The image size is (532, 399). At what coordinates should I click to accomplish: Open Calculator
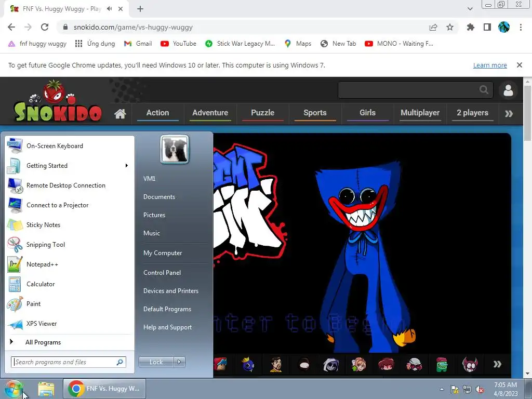click(70, 284)
